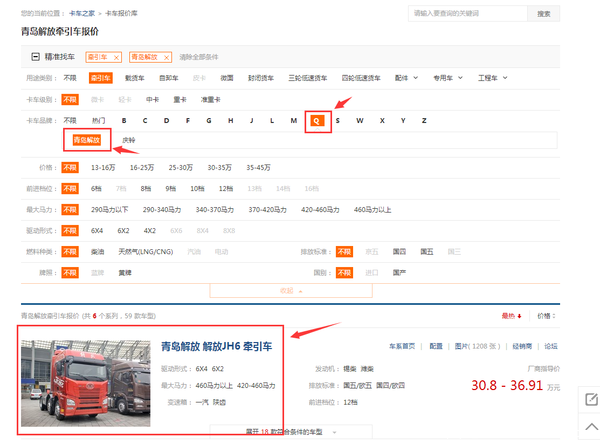This screenshot has height=444, width=600.
Task: Open 图片 gallery link
Action: pyautogui.click(x=477, y=346)
